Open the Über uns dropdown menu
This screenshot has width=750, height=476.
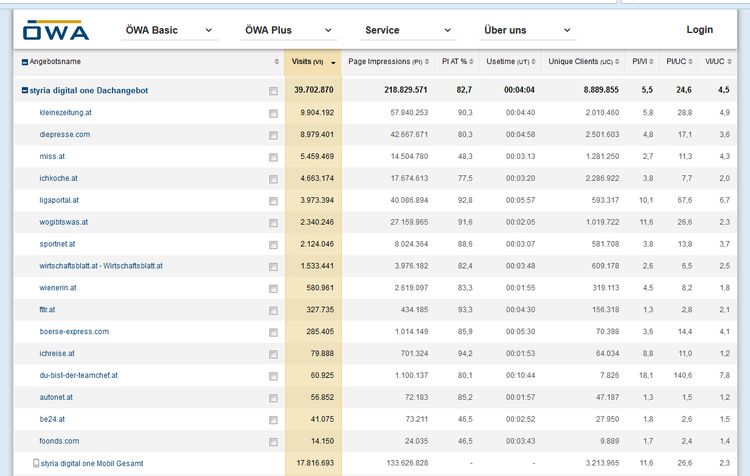pyautogui.click(x=528, y=30)
